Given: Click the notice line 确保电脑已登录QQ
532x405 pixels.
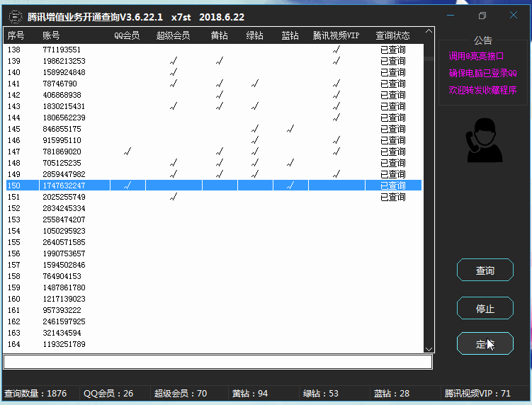Looking at the screenshot, I should click(482, 73).
